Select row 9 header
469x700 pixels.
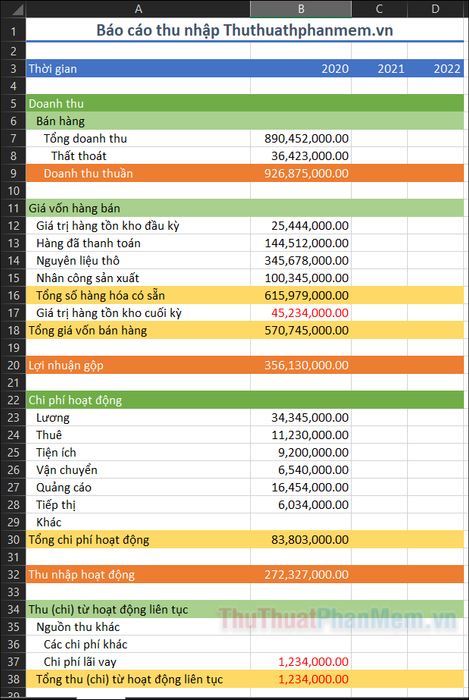(13, 173)
